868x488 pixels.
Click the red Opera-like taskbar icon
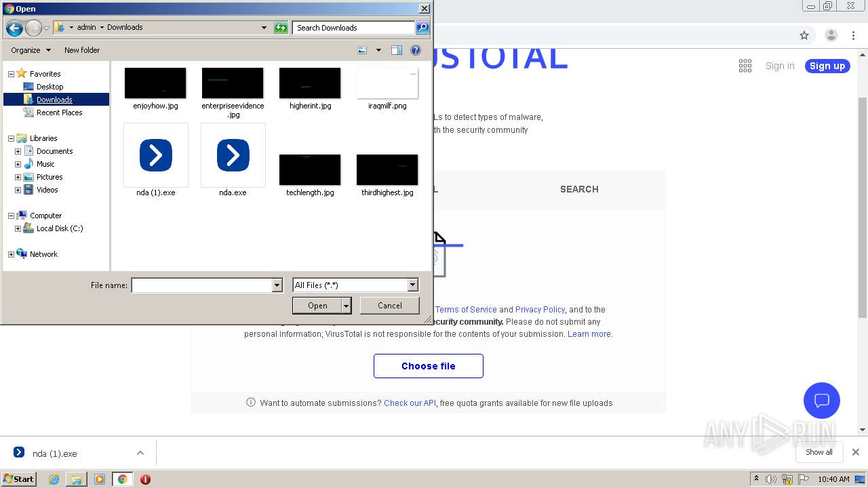tap(145, 479)
